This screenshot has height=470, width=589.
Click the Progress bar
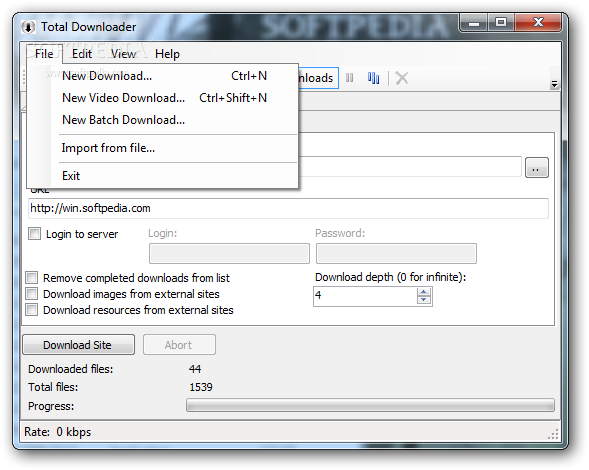coord(370,405)
